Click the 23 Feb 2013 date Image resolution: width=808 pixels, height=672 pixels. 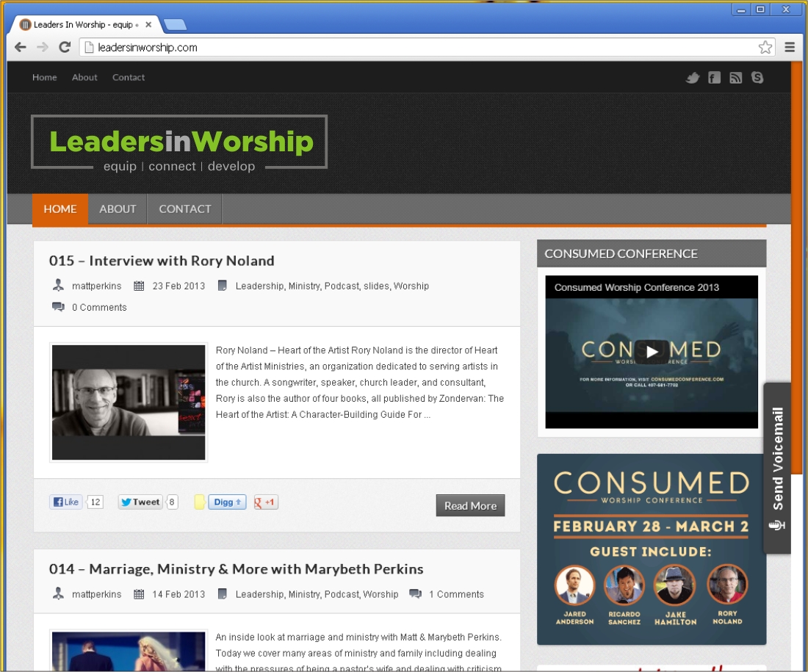pyautogui.click(x=178, y=286)
